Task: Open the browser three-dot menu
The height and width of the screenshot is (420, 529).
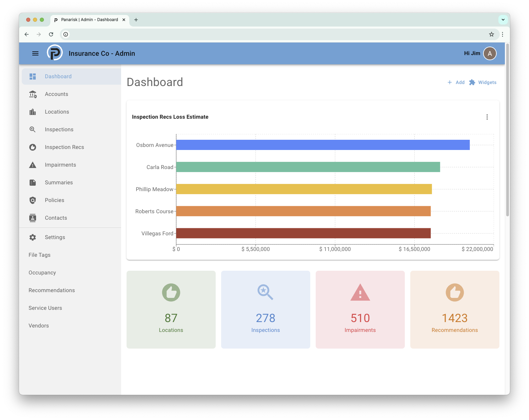Action: [x=502, y=34]
